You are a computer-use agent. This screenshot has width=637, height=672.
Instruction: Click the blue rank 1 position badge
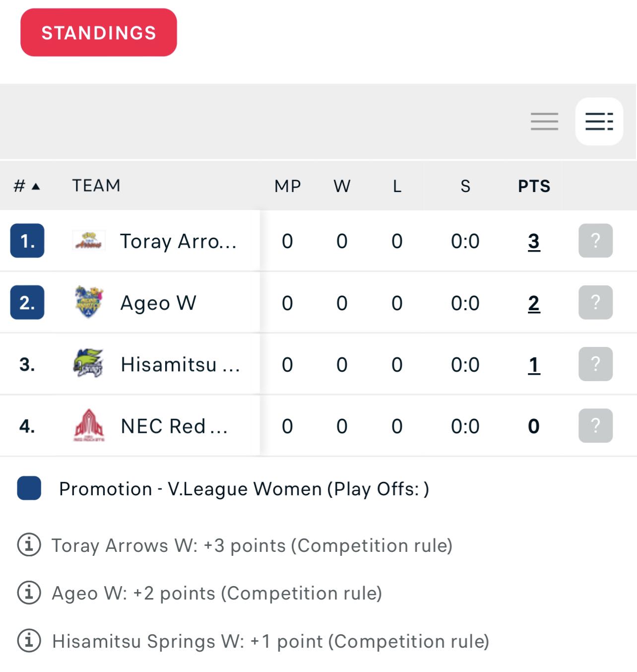[x=27, y=241]
